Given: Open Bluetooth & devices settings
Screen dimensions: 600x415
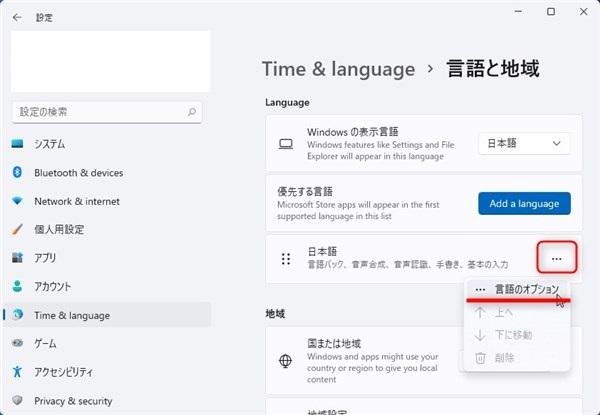Looking at the screenshot, I should point(107,173).
